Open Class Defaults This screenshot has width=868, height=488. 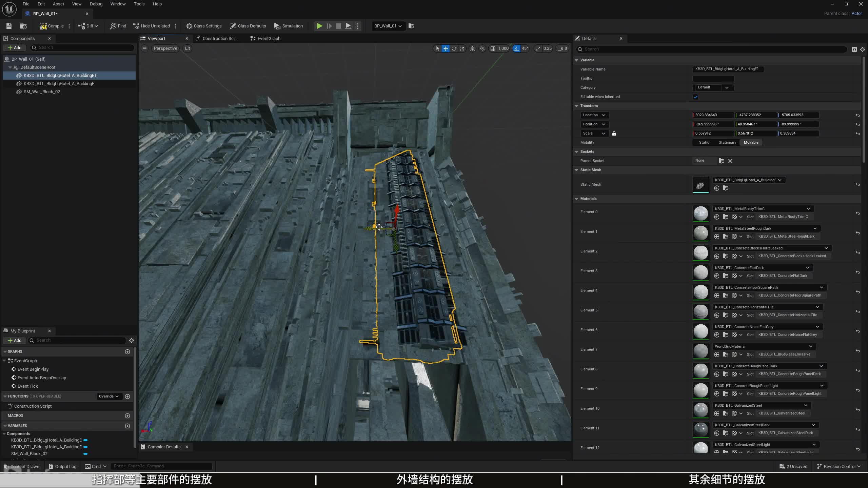pos(248,26)
